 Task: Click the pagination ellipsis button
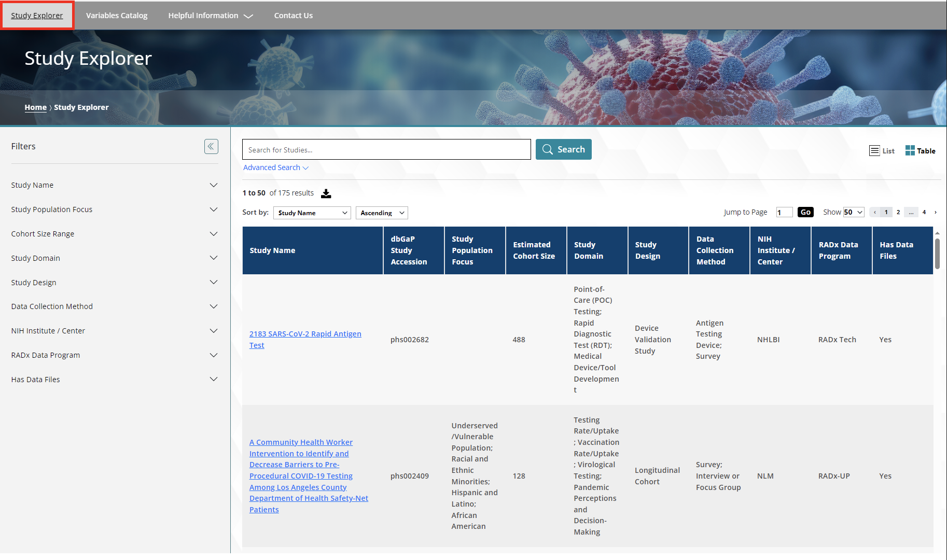tap(911, 212)
